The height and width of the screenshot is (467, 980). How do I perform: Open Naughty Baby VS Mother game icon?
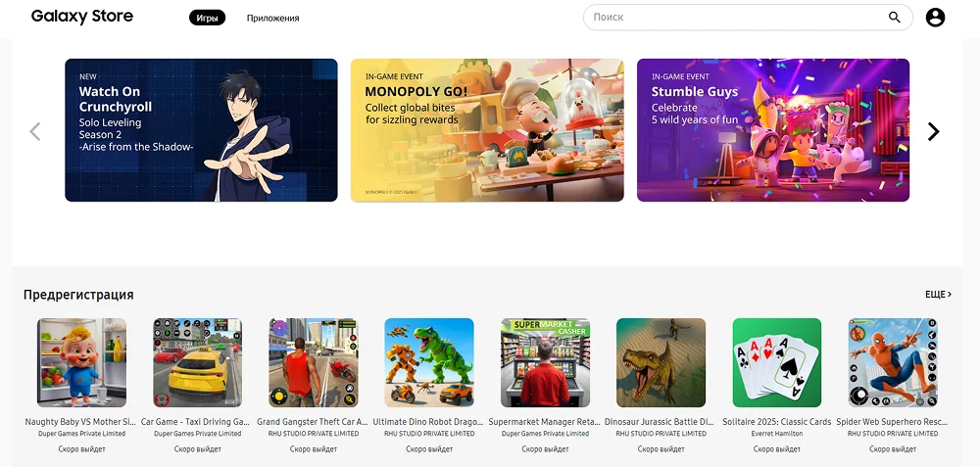pos(81,363)
